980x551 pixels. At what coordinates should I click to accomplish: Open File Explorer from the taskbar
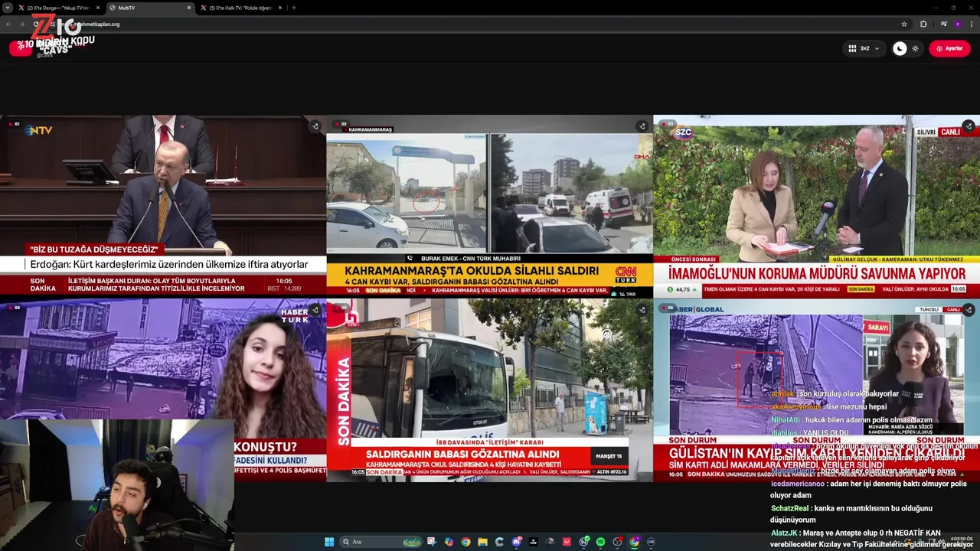pyautogui.click(x=482, y=542)
